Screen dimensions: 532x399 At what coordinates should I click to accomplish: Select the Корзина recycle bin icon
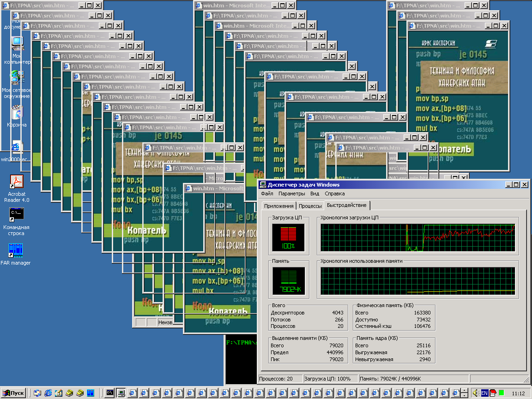pos(17,116)
